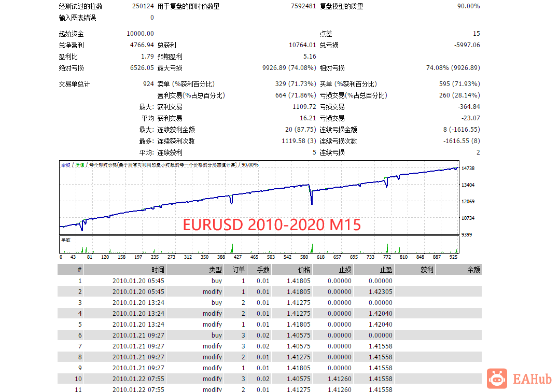Select loss trades value 260 (28.14%)
Image resolution: width=559 pixels, height=392 pixels.
click(459, 95)
